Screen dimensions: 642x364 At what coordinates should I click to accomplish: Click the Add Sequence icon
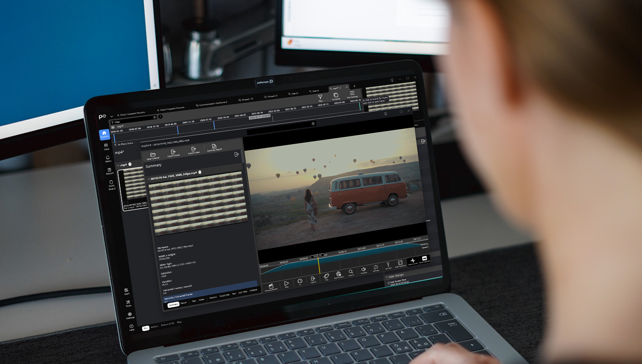[x=400, y=263]
